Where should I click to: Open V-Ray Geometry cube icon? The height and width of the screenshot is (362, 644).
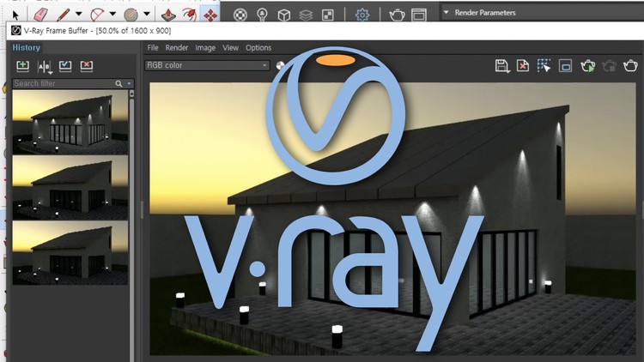pos(284,15)
